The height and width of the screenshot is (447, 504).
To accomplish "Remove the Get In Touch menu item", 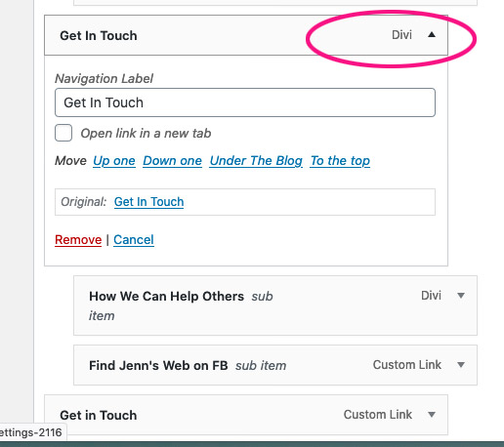I will (x=78, y=240).
